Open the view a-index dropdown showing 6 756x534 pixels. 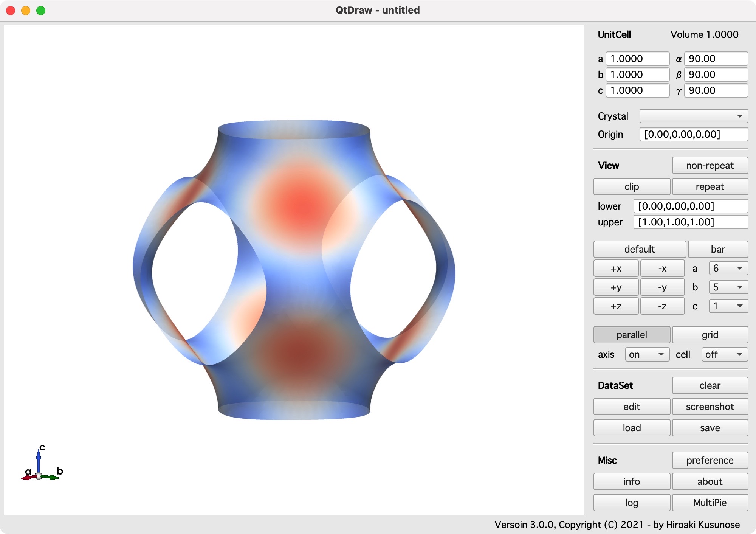tap(728, 268)
